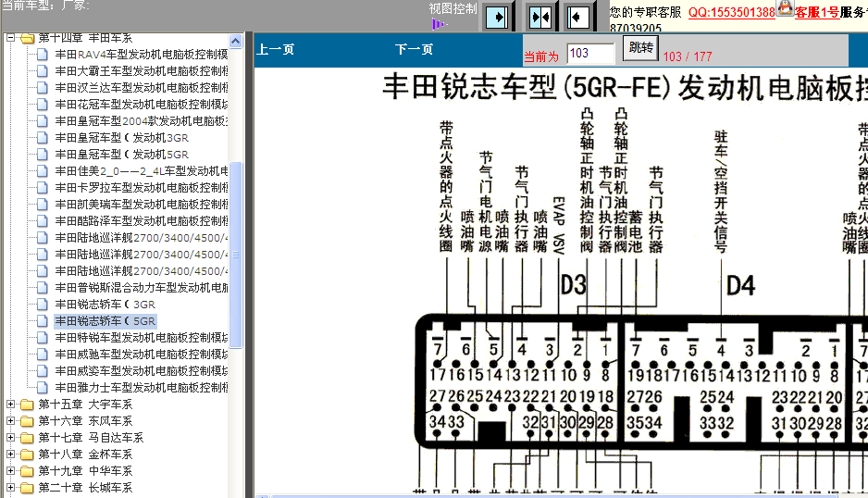868x498 pixels.
Task: Click the tree panel vertical scrollbar thumb
Action: pyautogui.click(x=235, y=255)
